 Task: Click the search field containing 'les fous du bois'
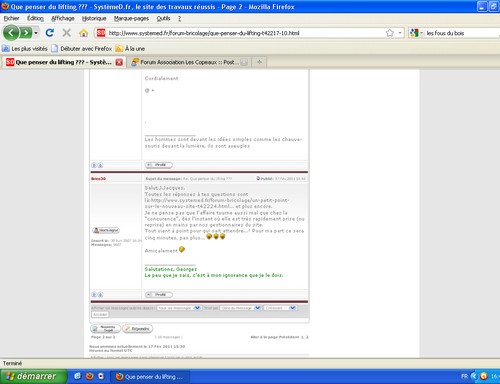(x=462, y=33)
